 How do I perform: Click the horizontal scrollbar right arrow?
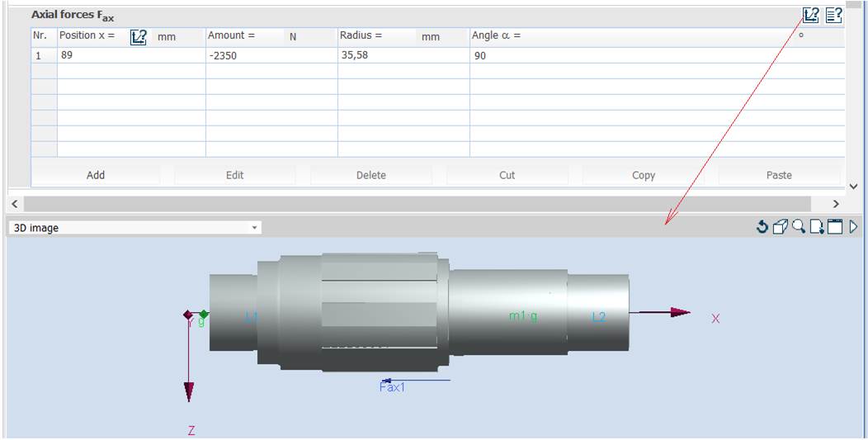[x=836, y=204]
